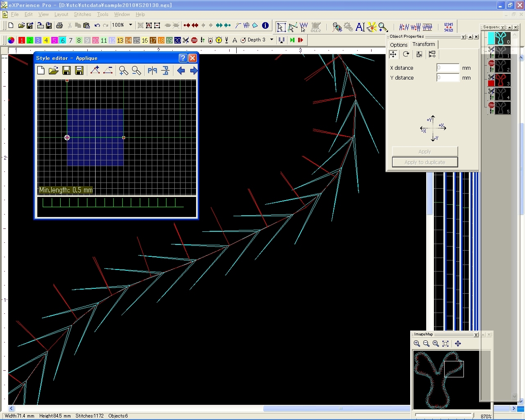Screen dimensions: 525x420
Task: Click the horizontal scrollbar right arrow
Action: pos(514,409)
